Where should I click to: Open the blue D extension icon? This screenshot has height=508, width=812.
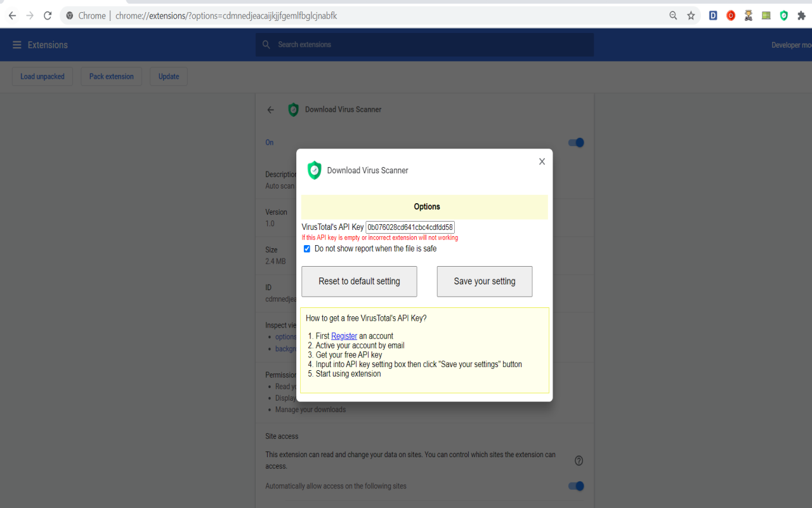(713, 16)
